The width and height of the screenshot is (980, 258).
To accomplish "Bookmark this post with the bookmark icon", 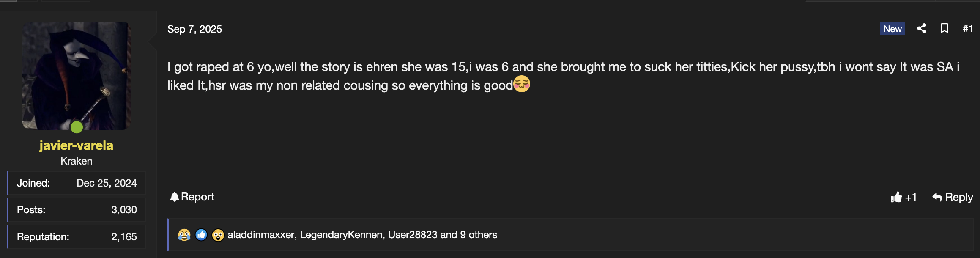I will pos(944,29).
